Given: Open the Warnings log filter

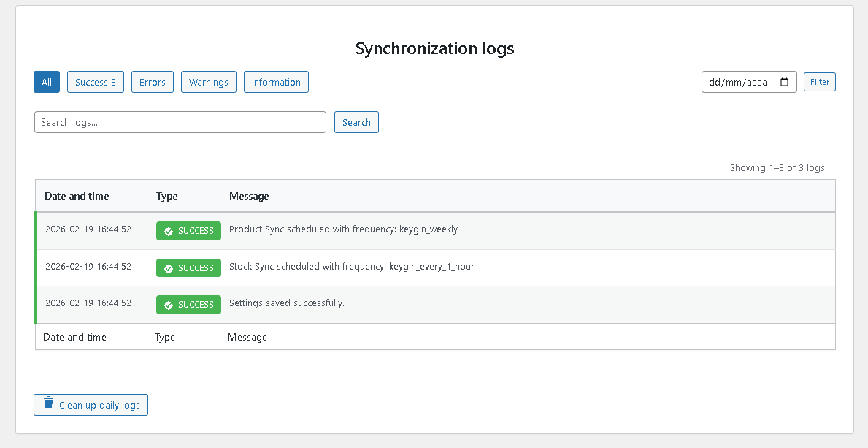Looking at the screenshot, I should pos(208,83).
